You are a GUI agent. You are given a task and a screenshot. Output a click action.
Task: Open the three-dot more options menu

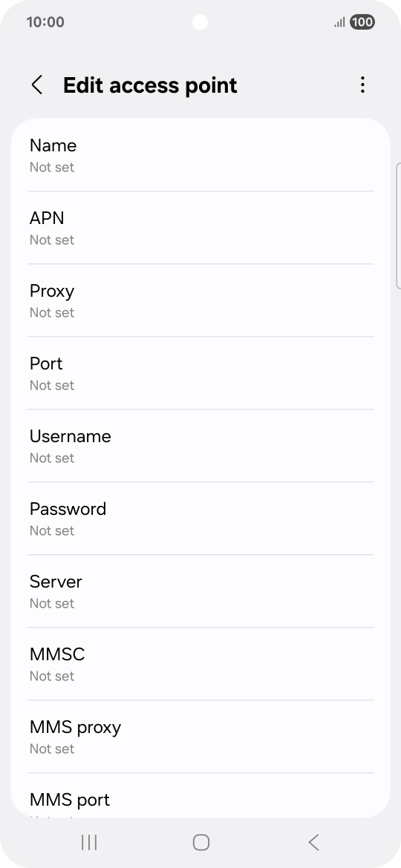point(362,85)
